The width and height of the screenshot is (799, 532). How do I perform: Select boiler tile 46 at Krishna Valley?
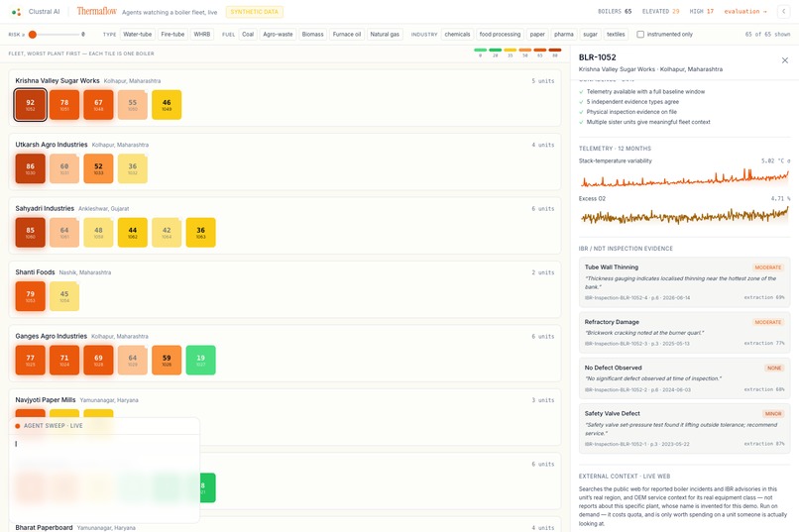(x=167, y=105)
